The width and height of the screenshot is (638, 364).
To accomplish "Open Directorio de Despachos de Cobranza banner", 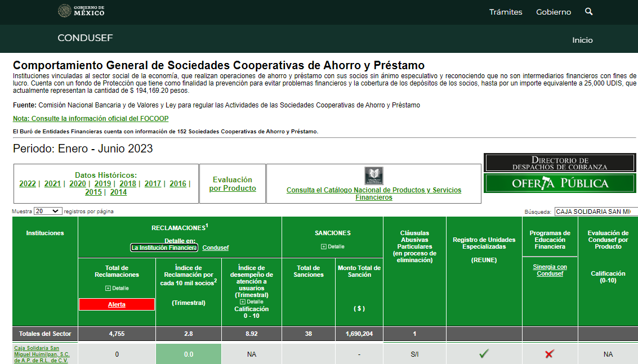I will (x=560, y=163).
